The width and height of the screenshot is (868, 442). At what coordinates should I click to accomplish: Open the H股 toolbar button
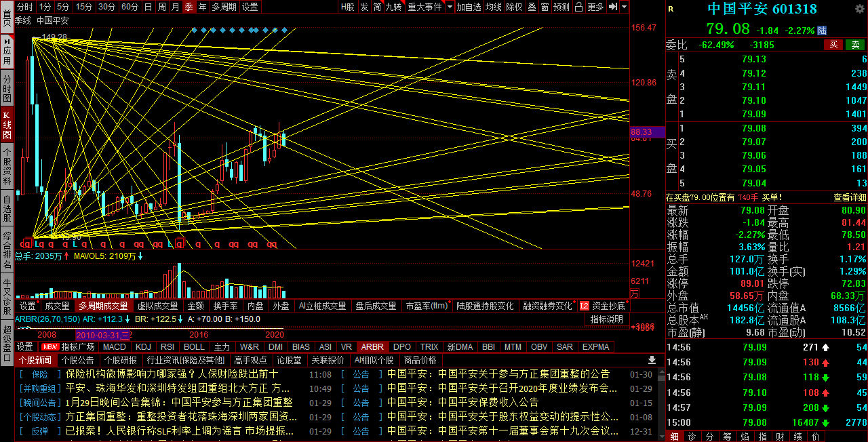[x=347, y=7]
